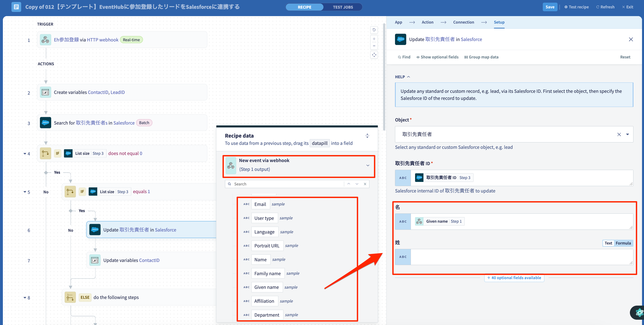Click the variables icon on Update variables step 7

(95, 260)
